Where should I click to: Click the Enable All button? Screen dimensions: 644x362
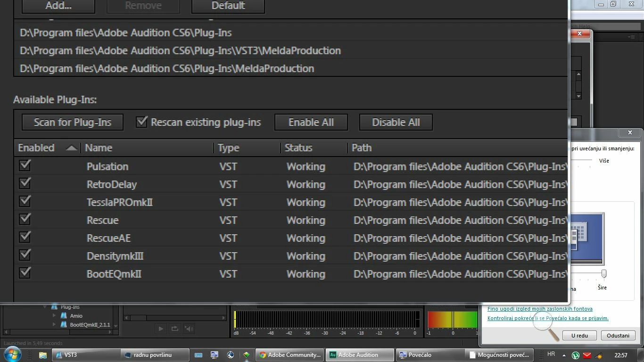pyautogui.click(x=311, y=122)
